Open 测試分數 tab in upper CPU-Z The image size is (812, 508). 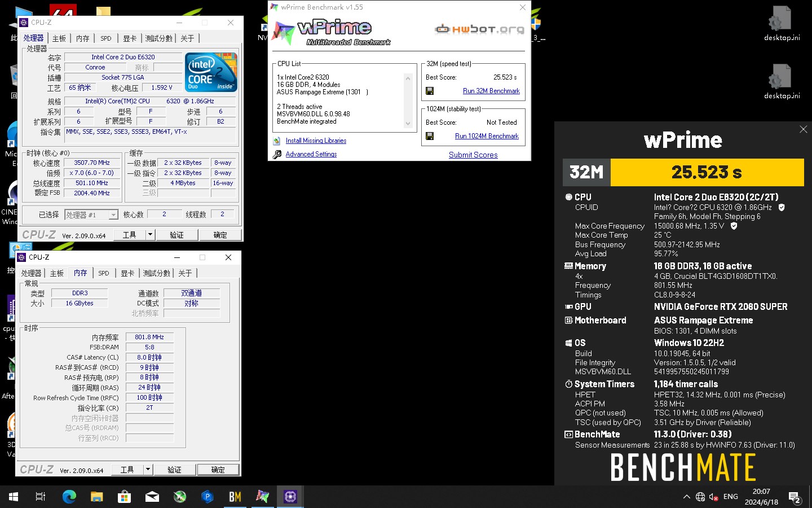click(x=159, y=38)
